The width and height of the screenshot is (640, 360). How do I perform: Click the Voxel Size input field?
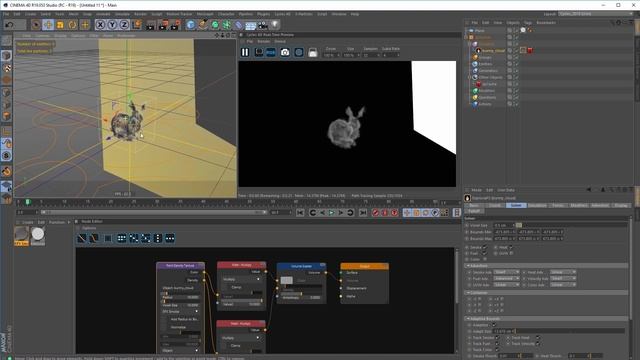[504, 225]
